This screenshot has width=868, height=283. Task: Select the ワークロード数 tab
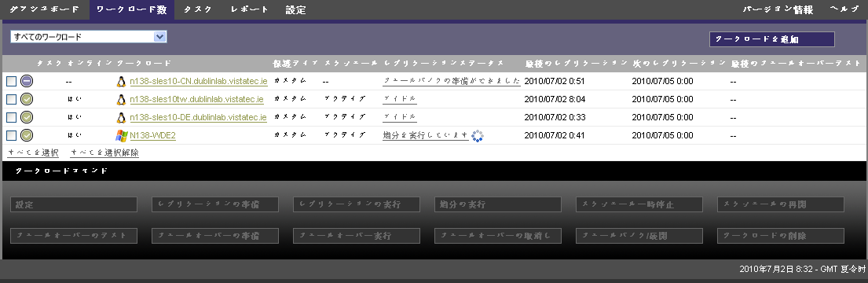(131, 10)
